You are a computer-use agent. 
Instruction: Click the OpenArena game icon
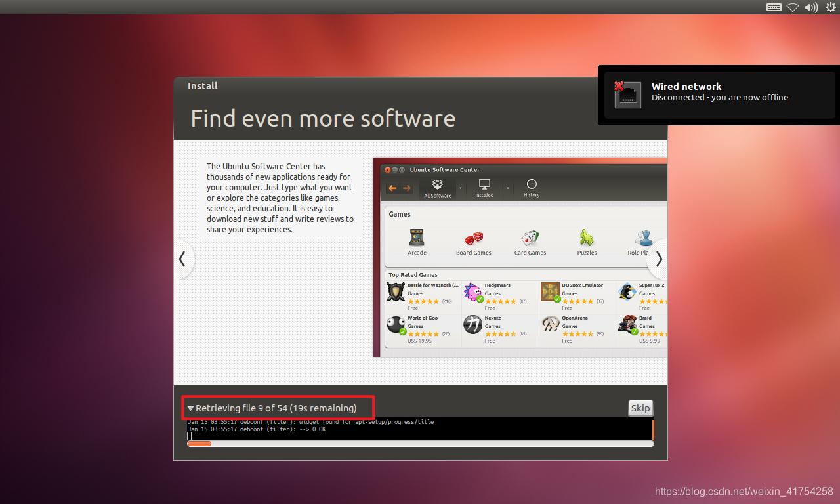tap(550, 324)
